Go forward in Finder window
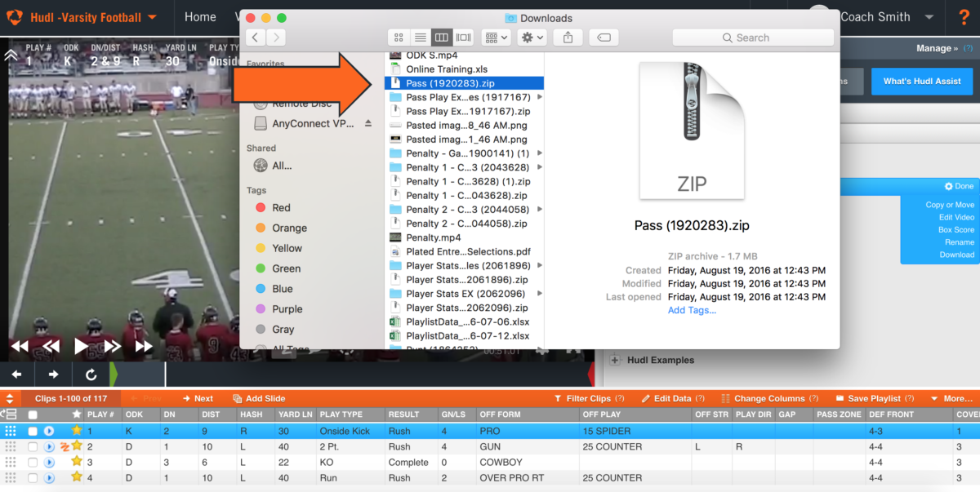Screen dimensions: 980x492 (x=276, y=38)
